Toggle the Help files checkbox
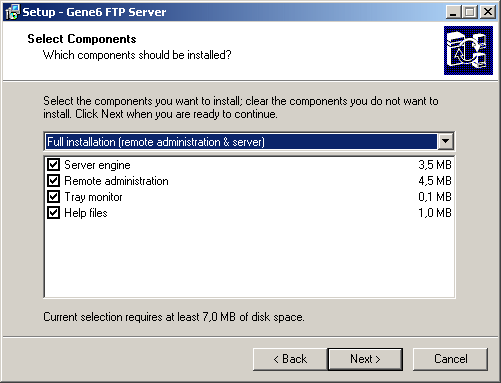Viewport: 501px width, 383px height. point(53,213)
